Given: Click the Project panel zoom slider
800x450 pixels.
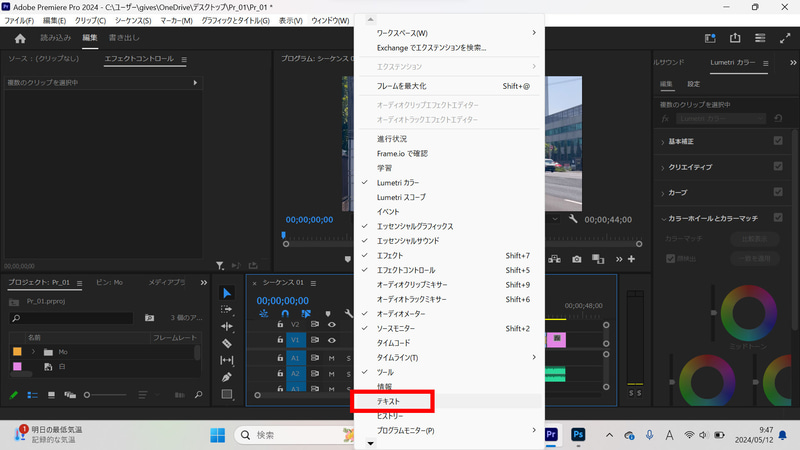Looking at the screenshot, I should [105, 395].
